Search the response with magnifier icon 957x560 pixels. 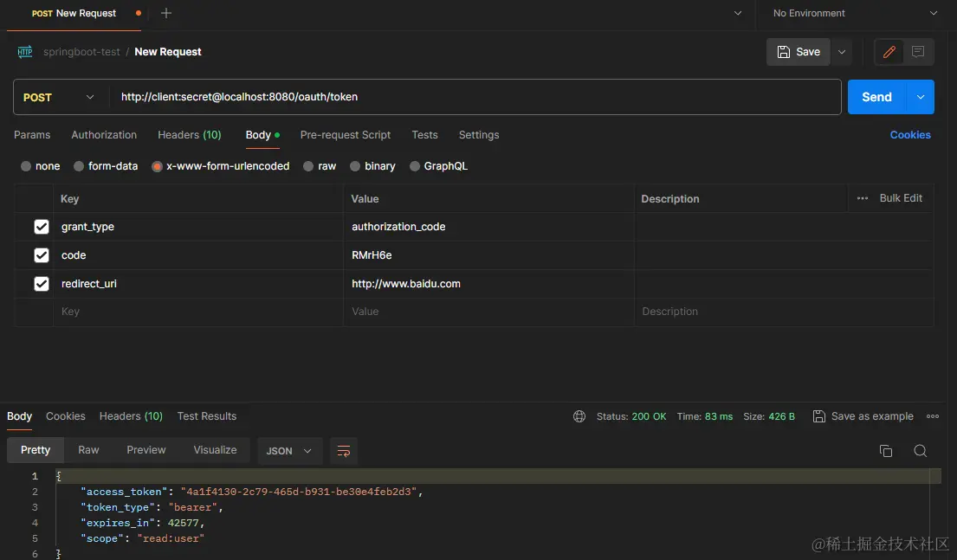click(x=921, y=451)
